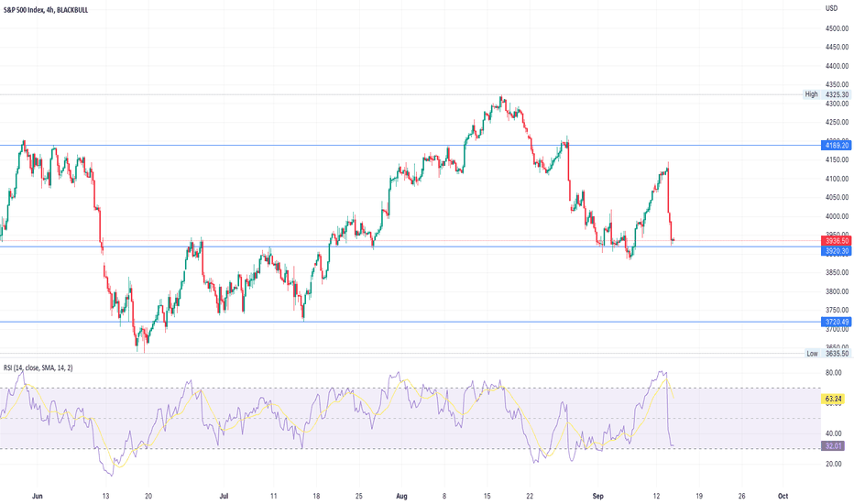Click the yellow 63.24 RSI SMA value

point(834,399)
